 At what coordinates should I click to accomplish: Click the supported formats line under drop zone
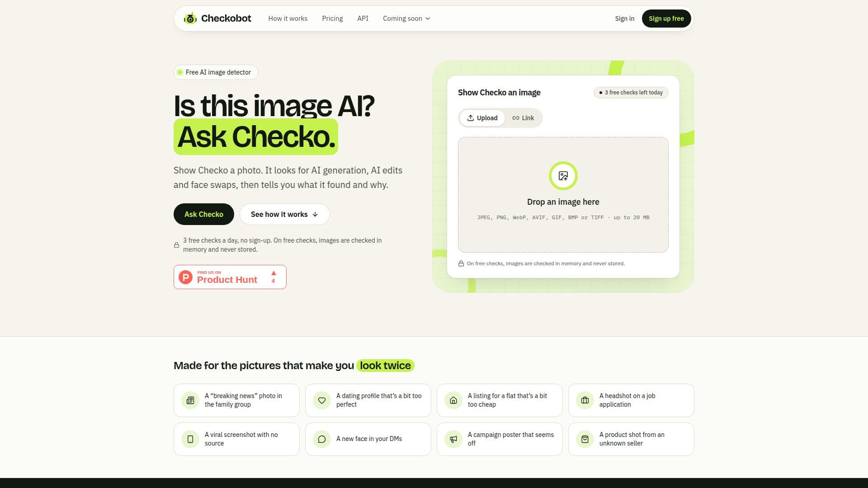563,217
